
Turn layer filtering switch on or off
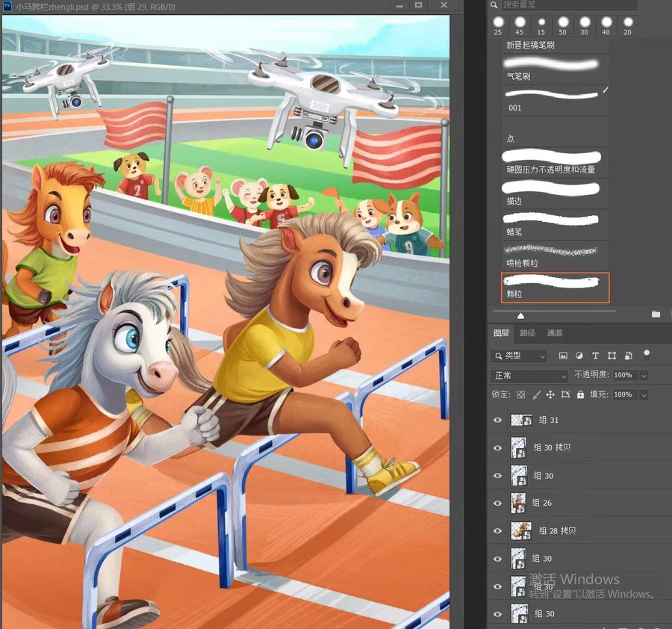coord(647,355)
